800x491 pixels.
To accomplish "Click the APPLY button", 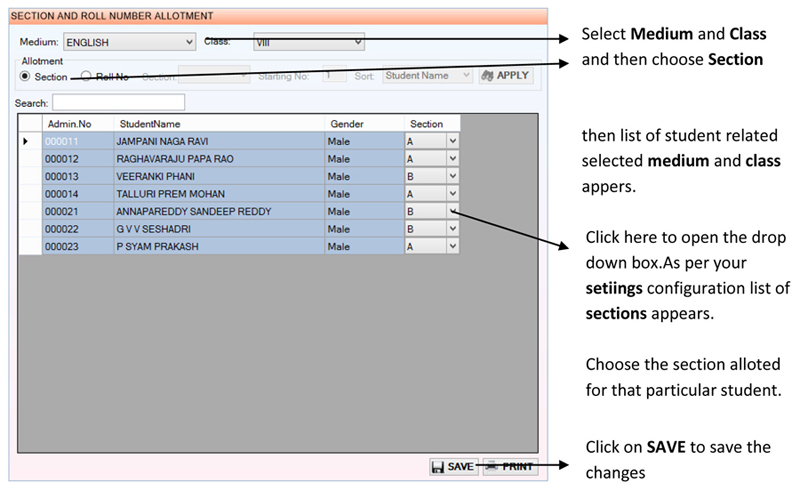I will pos(506,76).
